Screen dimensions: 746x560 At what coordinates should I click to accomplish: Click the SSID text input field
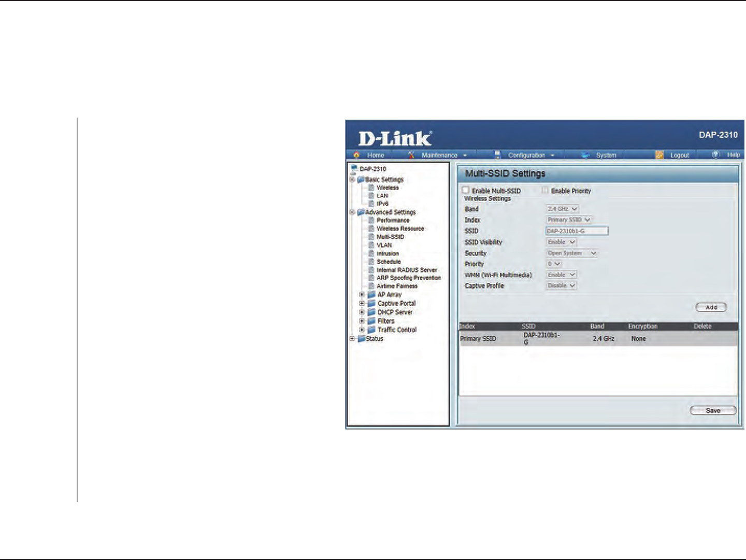(x=577, y=231)
